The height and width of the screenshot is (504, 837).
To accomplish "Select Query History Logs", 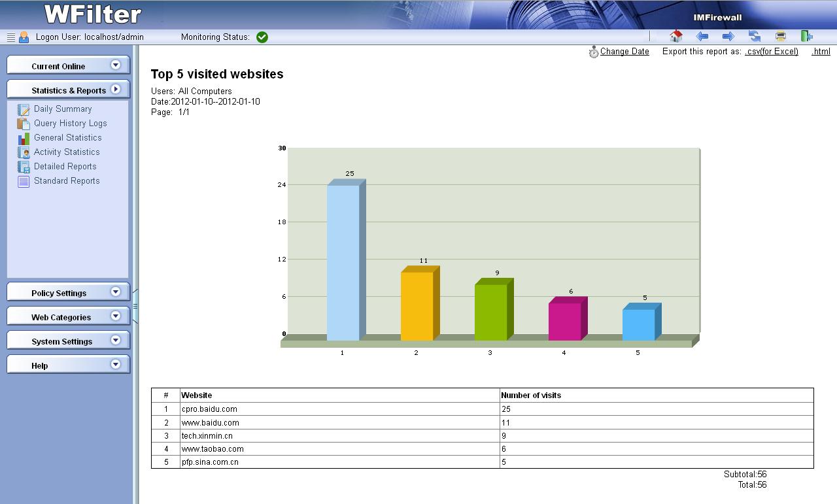I will [70, 124].
